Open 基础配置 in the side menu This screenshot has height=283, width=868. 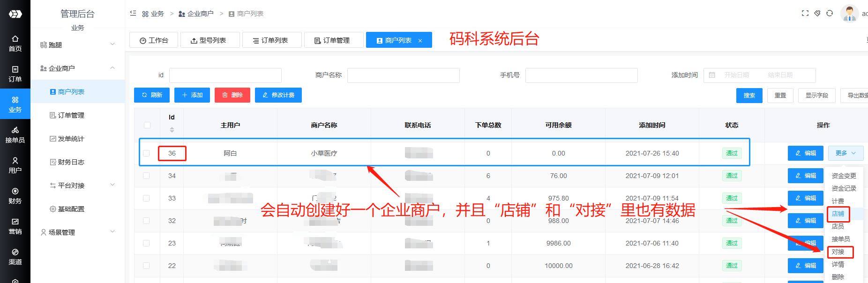(78, 209)
